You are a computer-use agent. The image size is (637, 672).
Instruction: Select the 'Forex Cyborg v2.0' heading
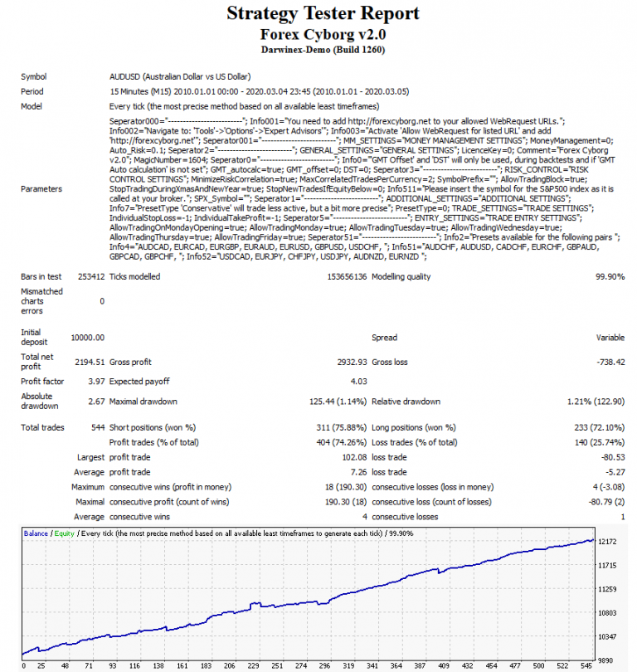[323, 34]
